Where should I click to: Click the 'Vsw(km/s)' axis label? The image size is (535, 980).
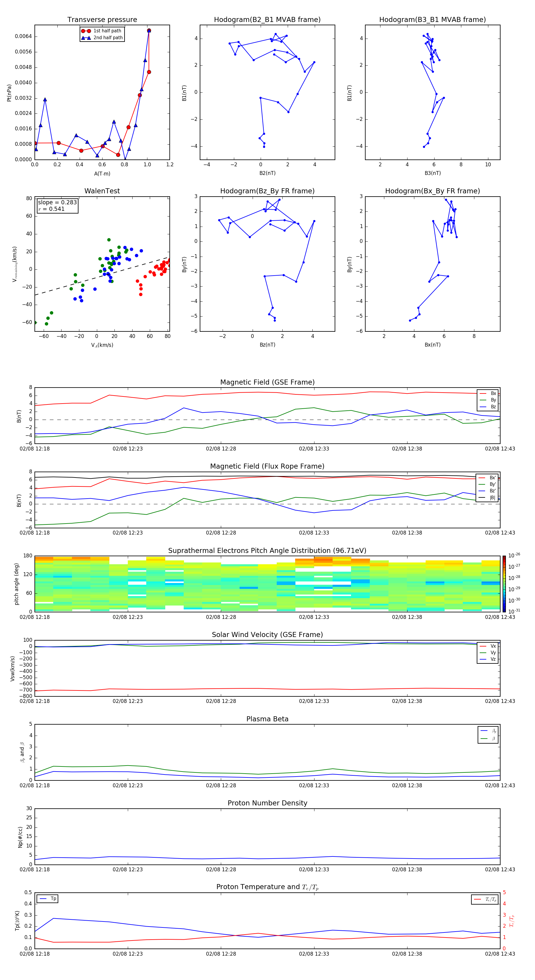coord(12,668)
